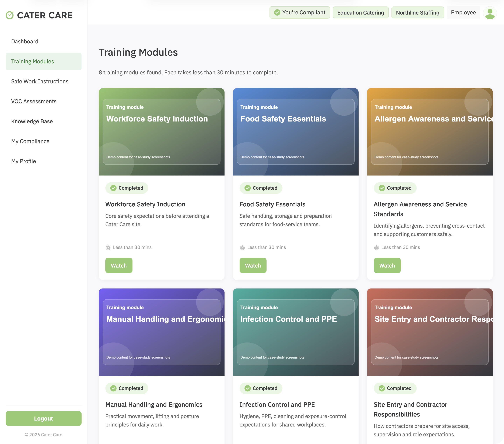The width and height of the screenshot is (504, 444).
Task: Watch the Workforce Safety Induction module
Action: point(119,265)
